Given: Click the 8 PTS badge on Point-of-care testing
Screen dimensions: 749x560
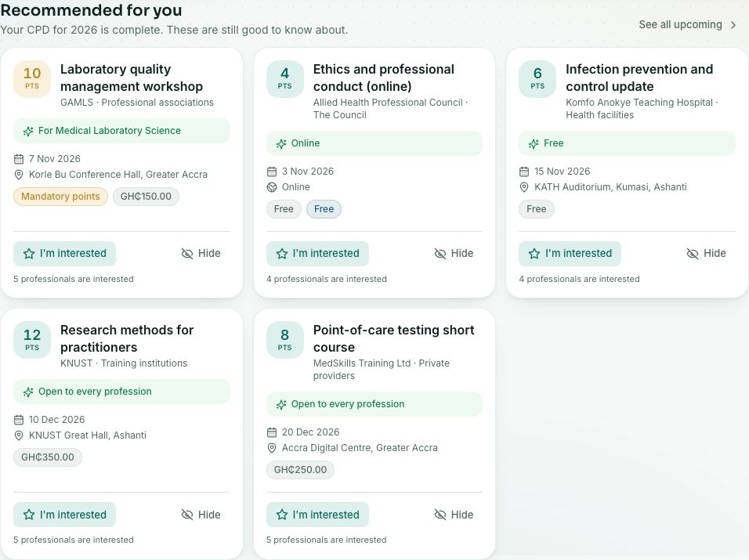Looking at the screenshot, I should (284, 340).
